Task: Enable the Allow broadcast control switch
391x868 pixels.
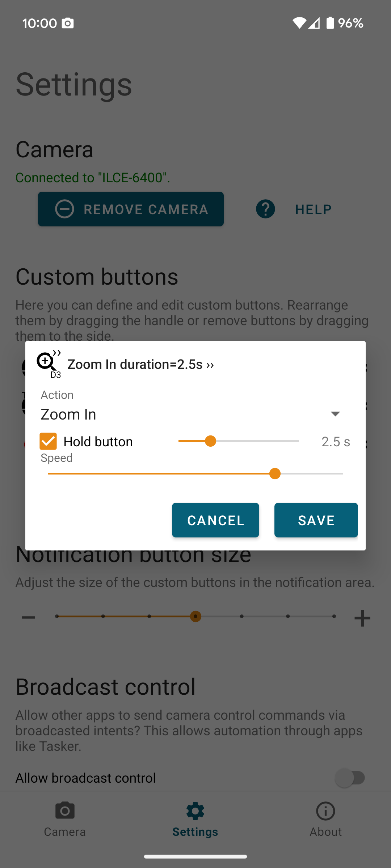Action: (x=350, y=778)
